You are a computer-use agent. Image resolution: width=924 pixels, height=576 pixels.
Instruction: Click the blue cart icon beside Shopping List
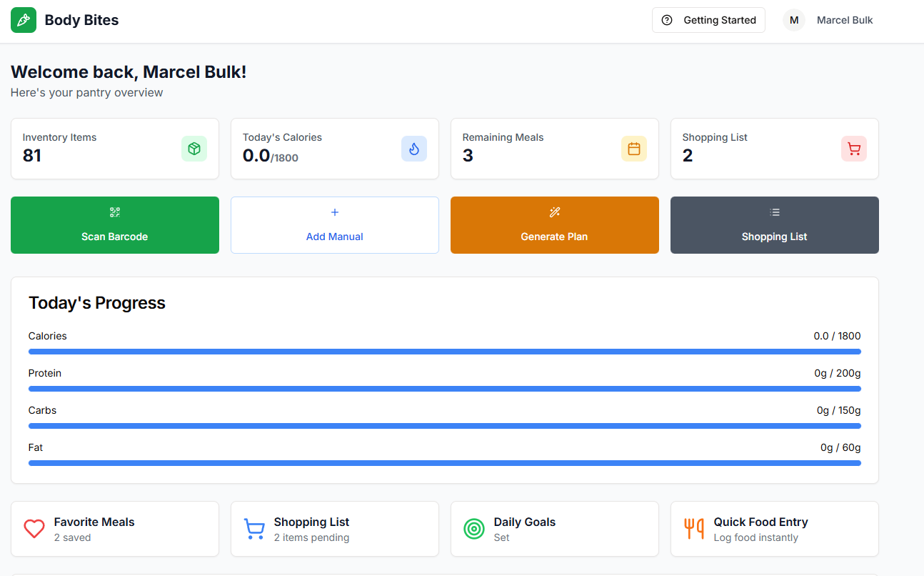[x=254, y=529]
